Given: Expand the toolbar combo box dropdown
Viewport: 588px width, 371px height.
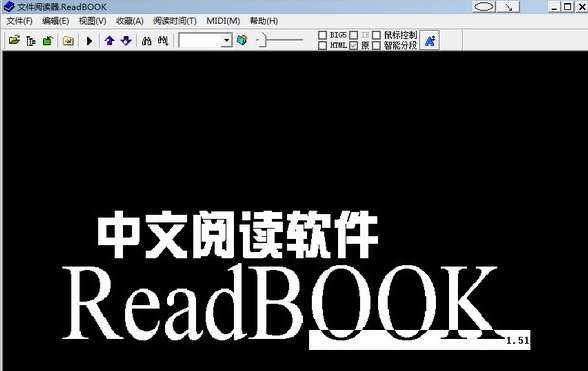Looking at the screenshot, I should click(x=226, y=40).
